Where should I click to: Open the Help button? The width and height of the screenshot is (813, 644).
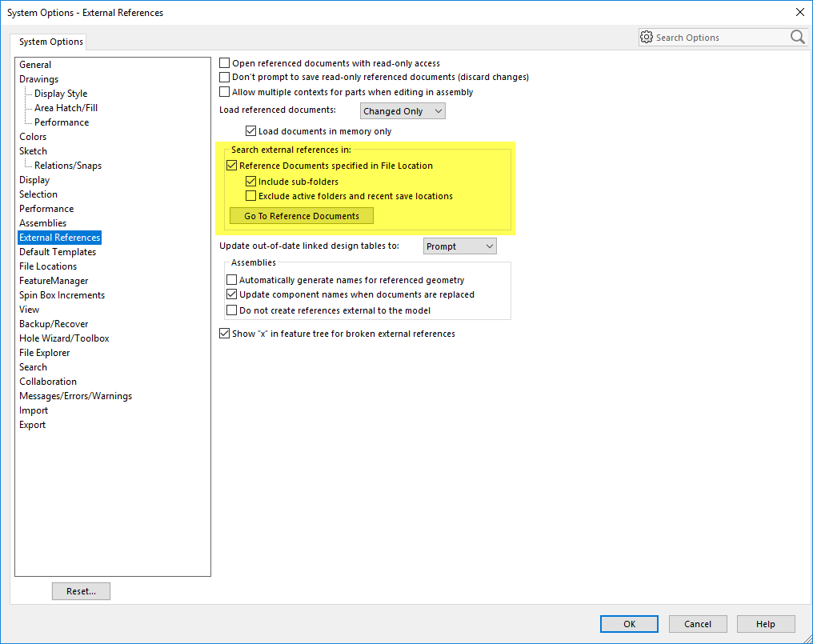point(766,624)
